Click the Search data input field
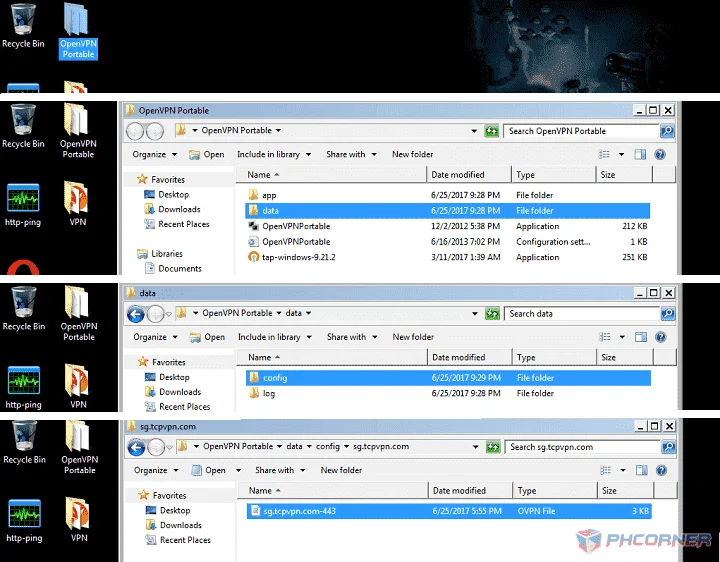 [x=582, y=314]
